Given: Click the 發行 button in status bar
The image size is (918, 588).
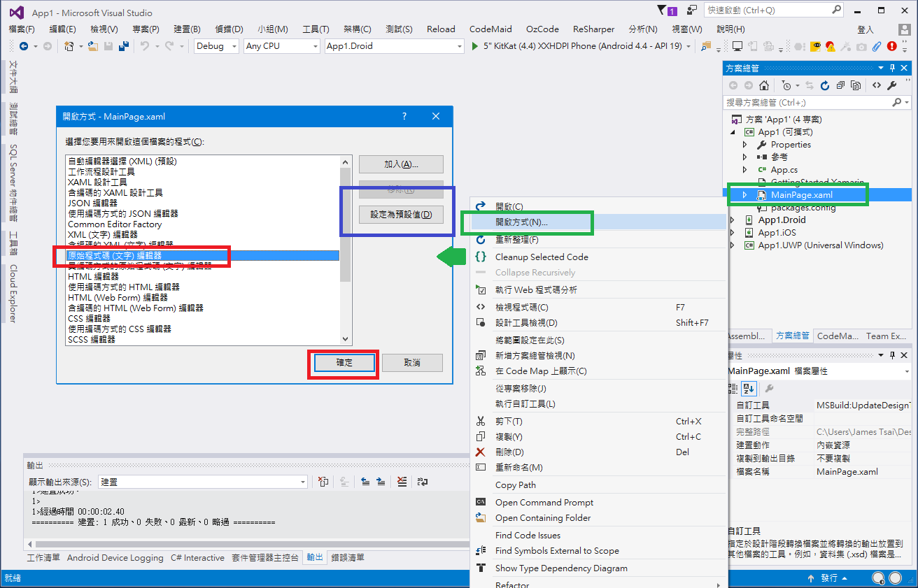Looking at the screenshot, I should pos(828,578).
